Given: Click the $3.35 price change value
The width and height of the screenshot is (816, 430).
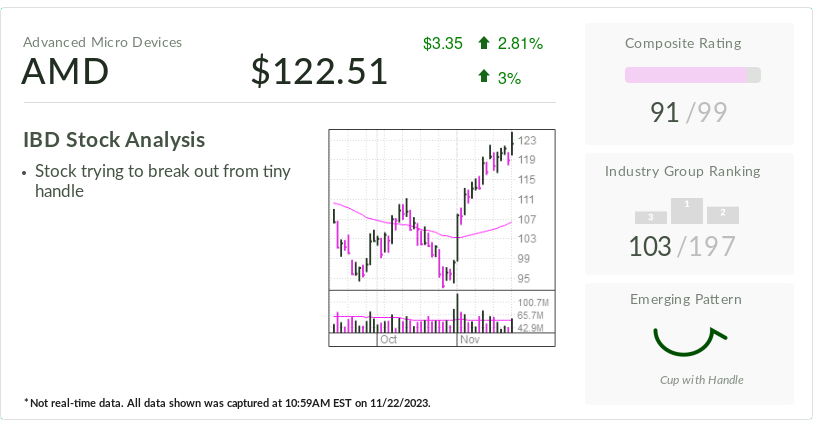Looking at the screenshot, I should [442, 43].
